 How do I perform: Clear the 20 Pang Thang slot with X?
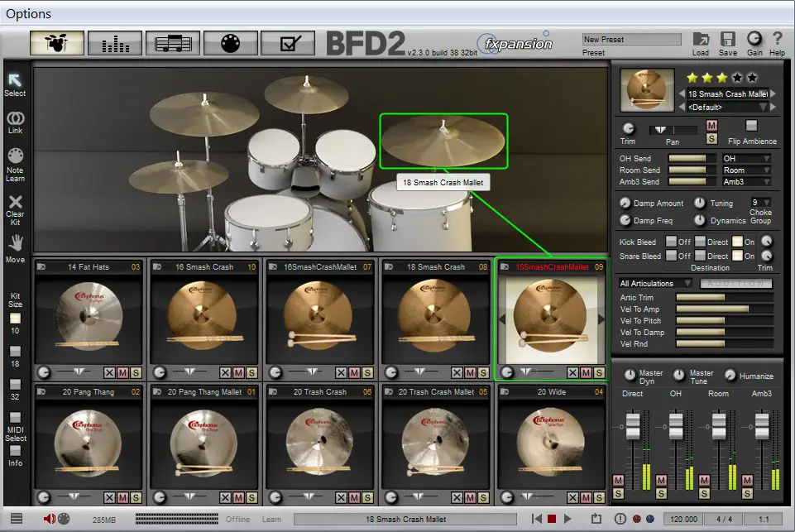click(109, 497)
